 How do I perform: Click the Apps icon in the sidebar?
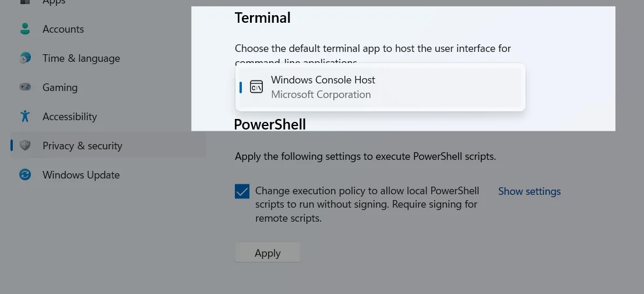click(25, 2)
